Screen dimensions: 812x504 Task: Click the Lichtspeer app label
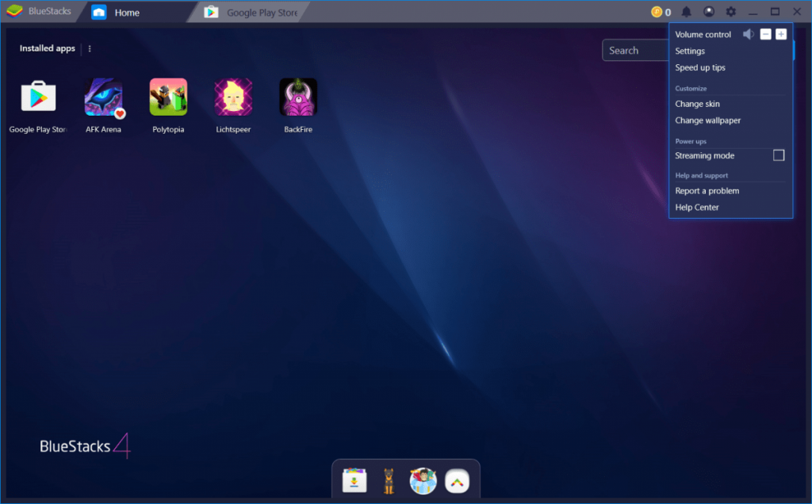[233, 129]
